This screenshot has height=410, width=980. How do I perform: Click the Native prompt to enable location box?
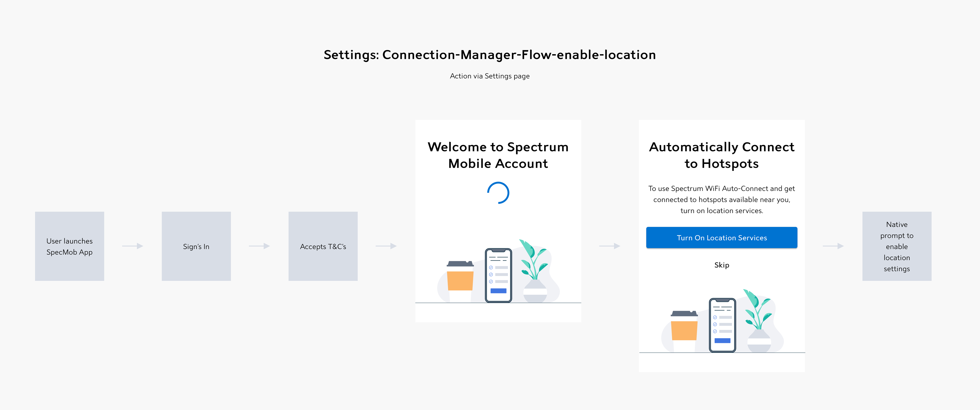tap(897, 246)
